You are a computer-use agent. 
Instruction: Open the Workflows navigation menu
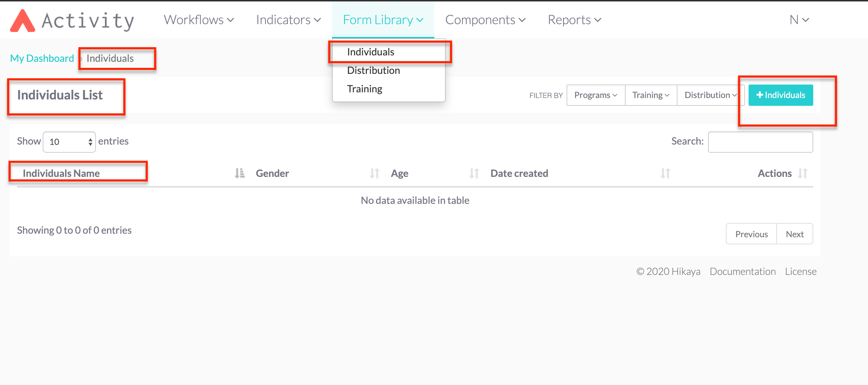pos(199,20)
